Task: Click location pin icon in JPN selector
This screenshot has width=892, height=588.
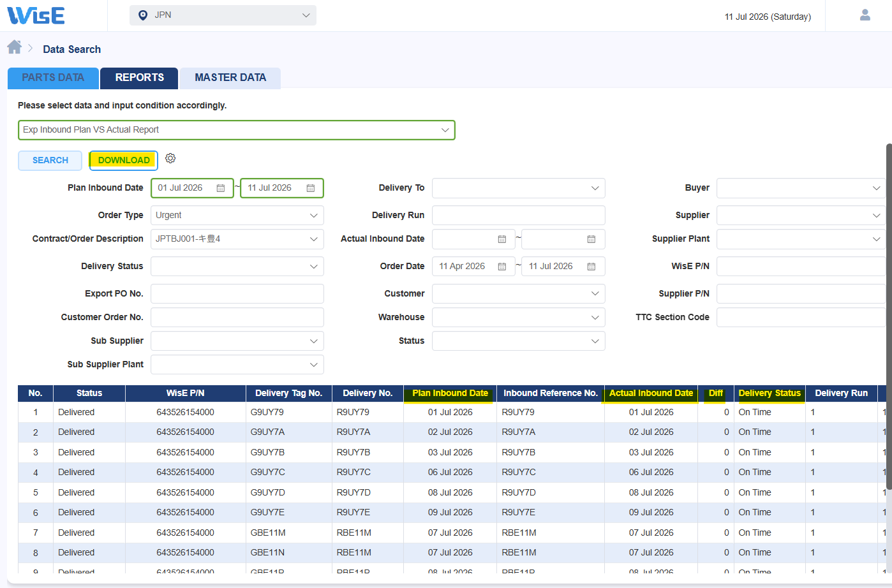Action: 143,15
